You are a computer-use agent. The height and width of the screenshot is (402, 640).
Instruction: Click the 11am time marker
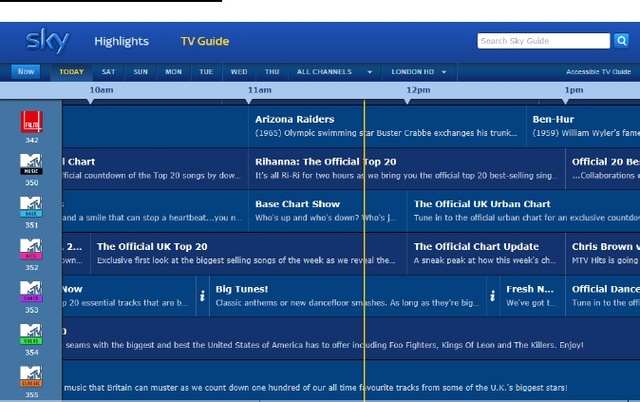260,90
